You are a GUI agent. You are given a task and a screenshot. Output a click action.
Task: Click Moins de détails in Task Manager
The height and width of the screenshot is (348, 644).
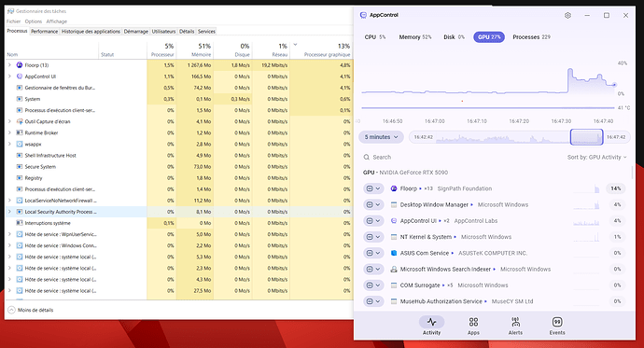[x=35, y=310]
